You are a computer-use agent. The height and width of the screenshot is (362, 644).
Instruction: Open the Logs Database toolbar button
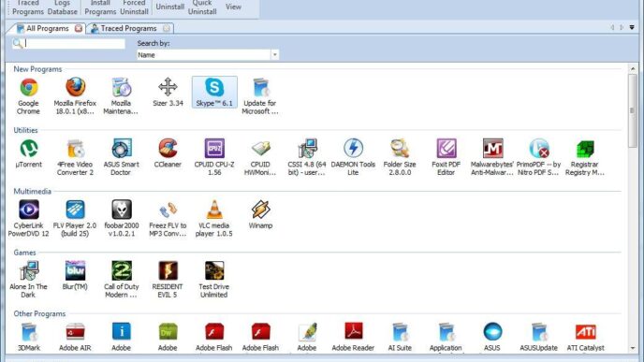tap(62, 7)
